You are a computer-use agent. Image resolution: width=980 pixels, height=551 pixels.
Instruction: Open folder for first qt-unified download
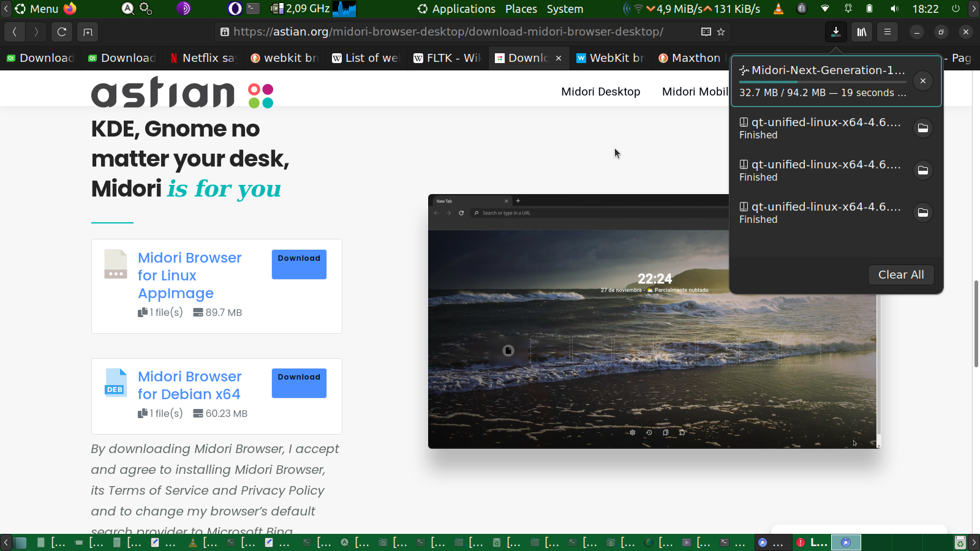923,128
